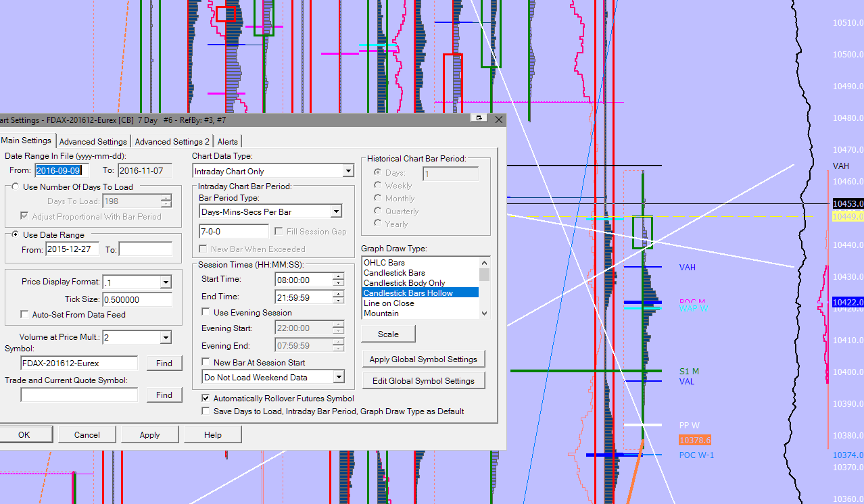Click Apply Global Symbol Settings button
The width and height of the screenshot is (864, 504).
[x=423, y=359]
